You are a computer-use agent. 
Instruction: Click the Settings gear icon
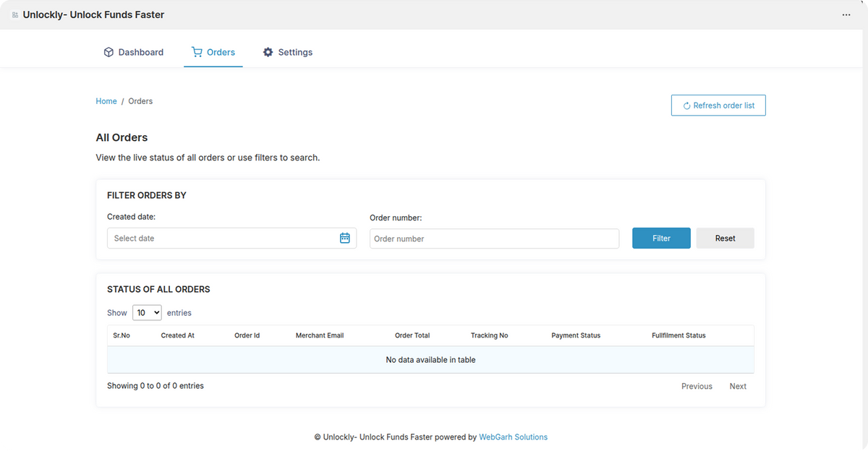268,52
